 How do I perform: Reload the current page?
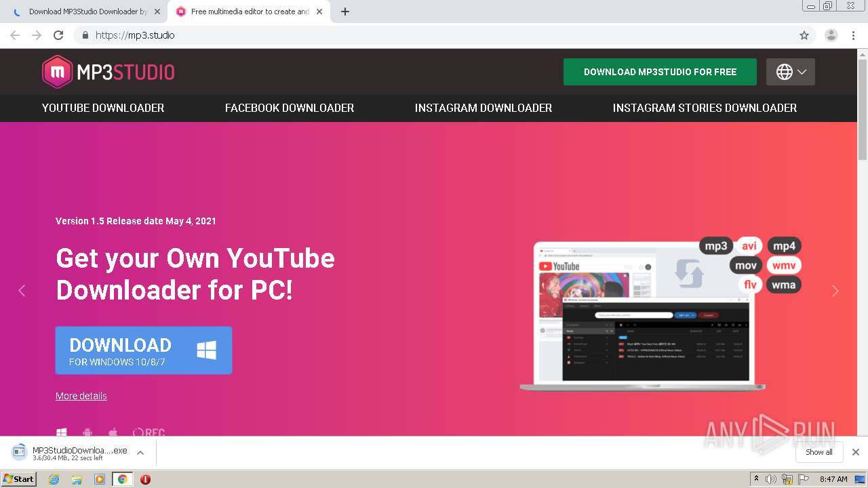coord(58,35)
